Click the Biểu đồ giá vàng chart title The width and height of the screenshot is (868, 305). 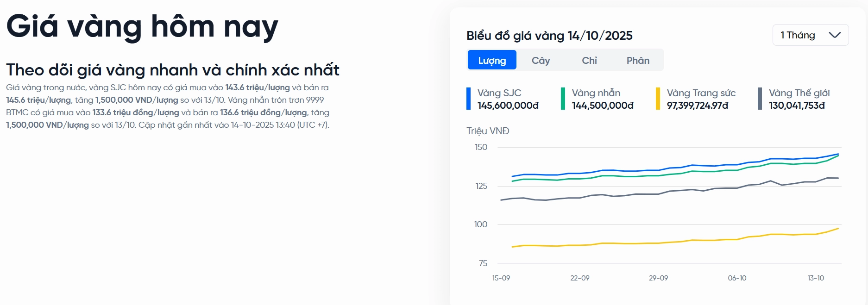point(549,36)
